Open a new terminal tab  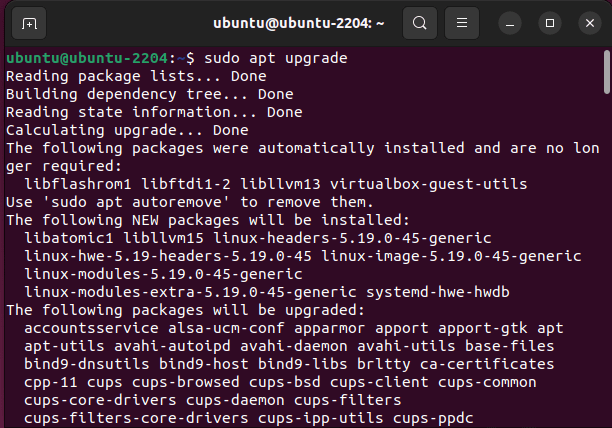pos(29,23)
